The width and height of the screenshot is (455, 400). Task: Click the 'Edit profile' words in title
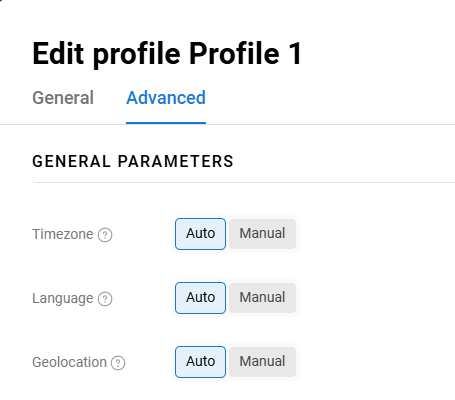106,53
